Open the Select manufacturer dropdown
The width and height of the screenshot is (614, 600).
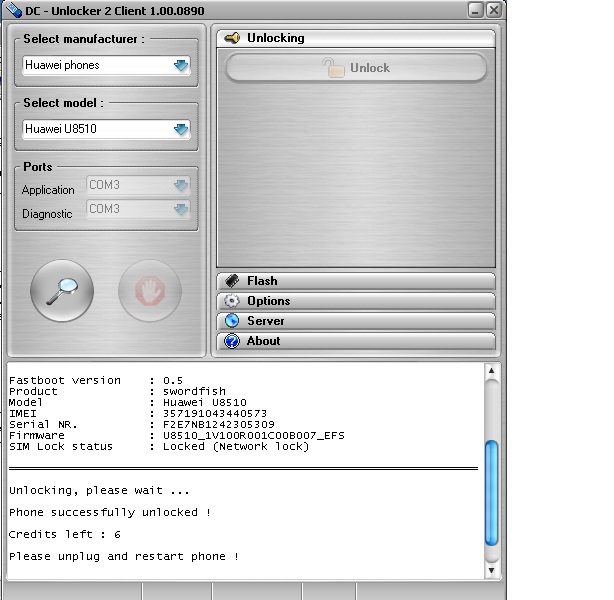click(x=180, y=66)
